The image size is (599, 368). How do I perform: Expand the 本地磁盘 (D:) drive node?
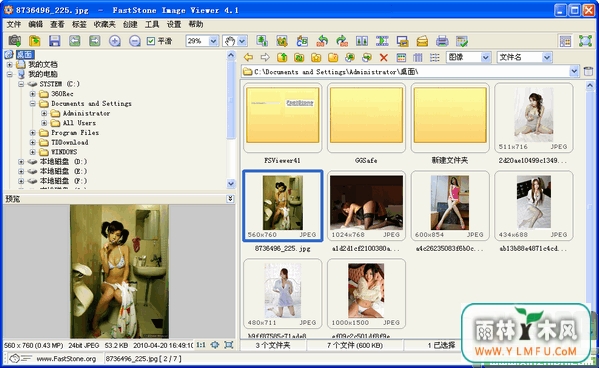[x=21, y=162]
